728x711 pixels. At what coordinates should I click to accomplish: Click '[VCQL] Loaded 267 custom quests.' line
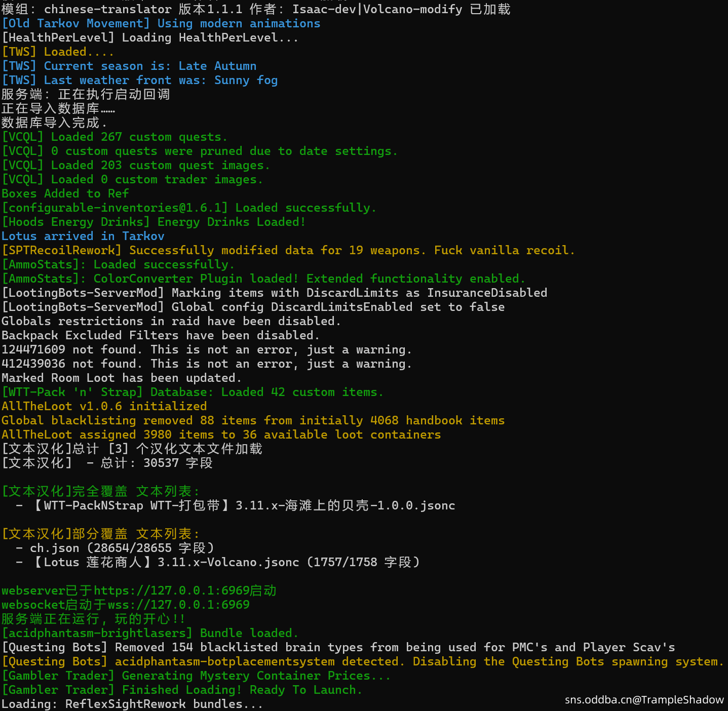point(114,137)
